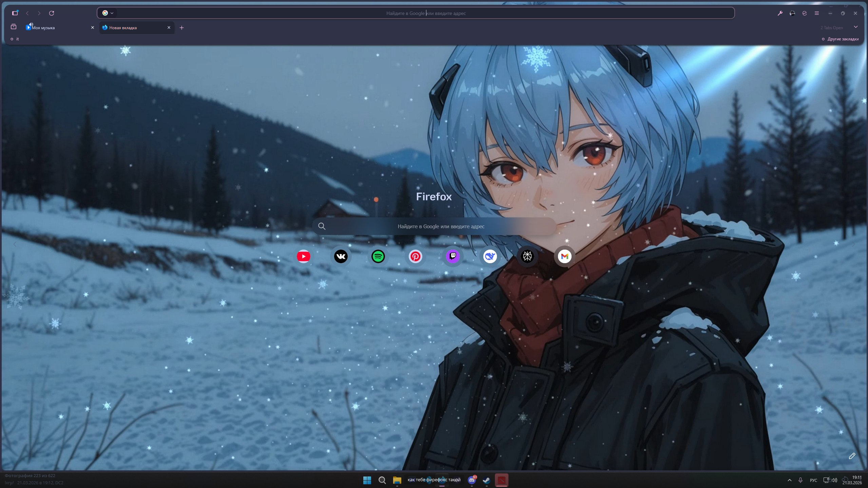Click the wrench developer tools icon
Viewport: 868px width, 488px height.
pyautogui.click(x=780, y=13)
